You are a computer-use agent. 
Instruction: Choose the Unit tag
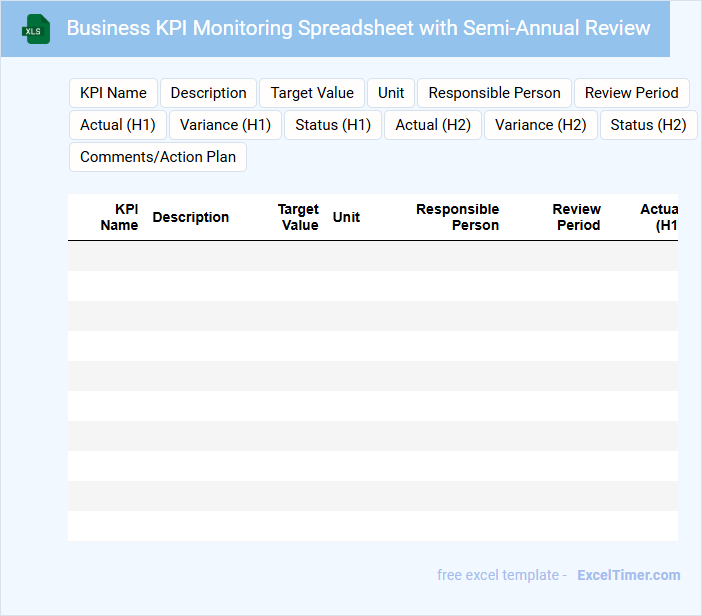coord(391,93)
